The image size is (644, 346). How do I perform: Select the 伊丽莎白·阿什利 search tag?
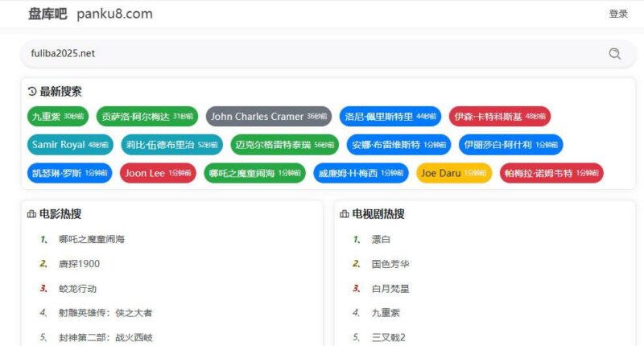(511, 145)
